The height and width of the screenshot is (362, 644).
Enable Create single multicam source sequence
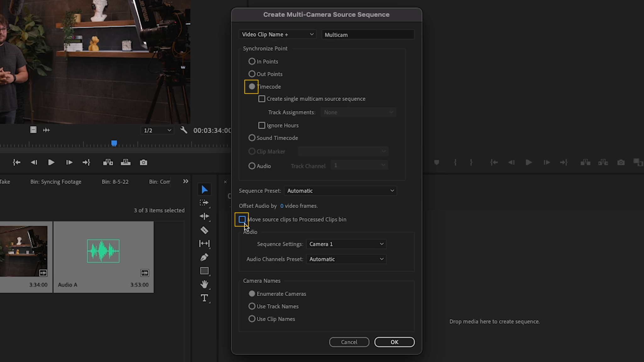pos(261,99)
